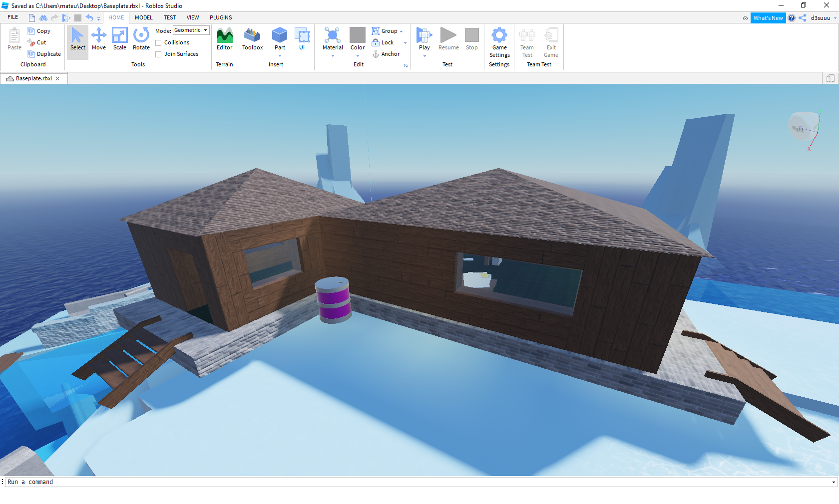Open the Toolbox panel
Image resolution: width=839 pixels, height=504 pixels.
click(x=252, y=39)
